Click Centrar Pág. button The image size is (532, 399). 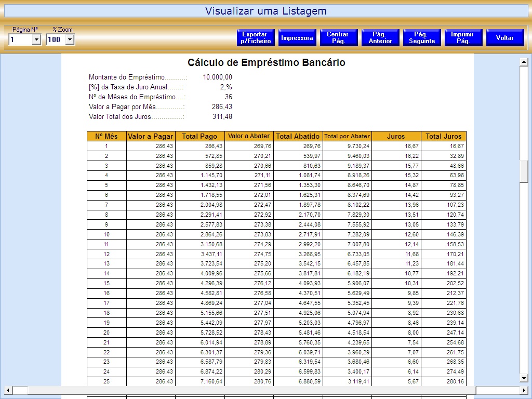coord(339,37)
